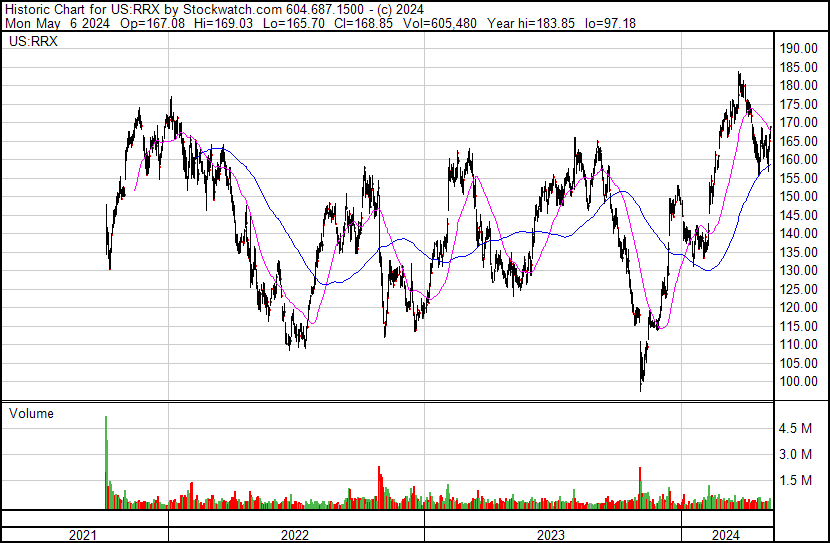
Task: Select the 2023 year label on timeline
Action: click(x=551, y=535)
